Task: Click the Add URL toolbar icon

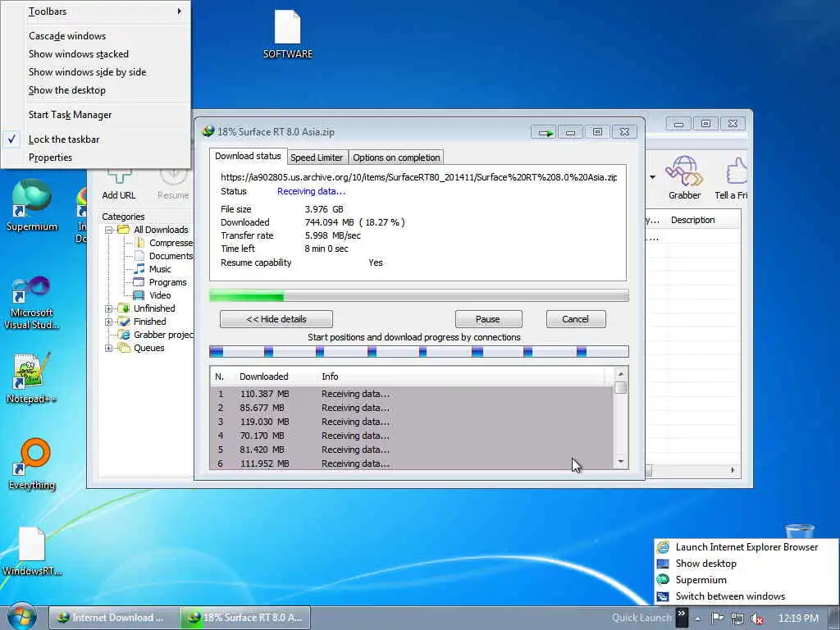Action: tap(119, 185)
